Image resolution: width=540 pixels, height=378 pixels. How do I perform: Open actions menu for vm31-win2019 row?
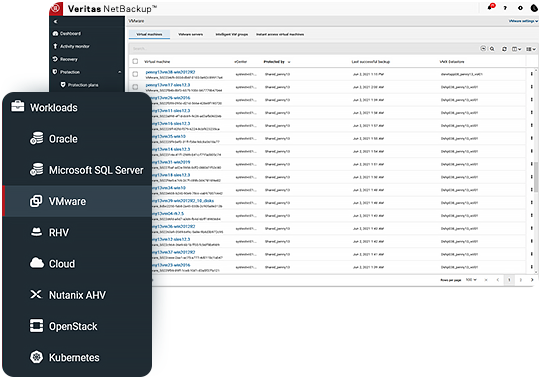[x=531, y=164]
